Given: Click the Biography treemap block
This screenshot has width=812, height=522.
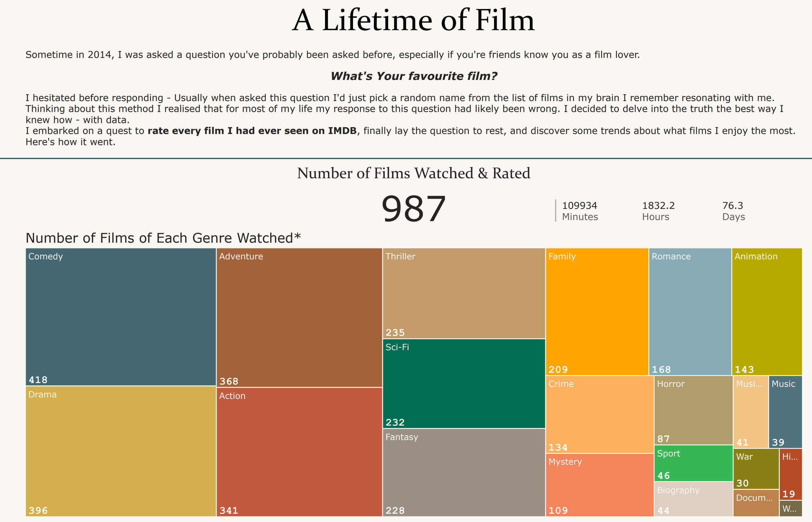Looking at the screenshot, I should tap(693, 499).
